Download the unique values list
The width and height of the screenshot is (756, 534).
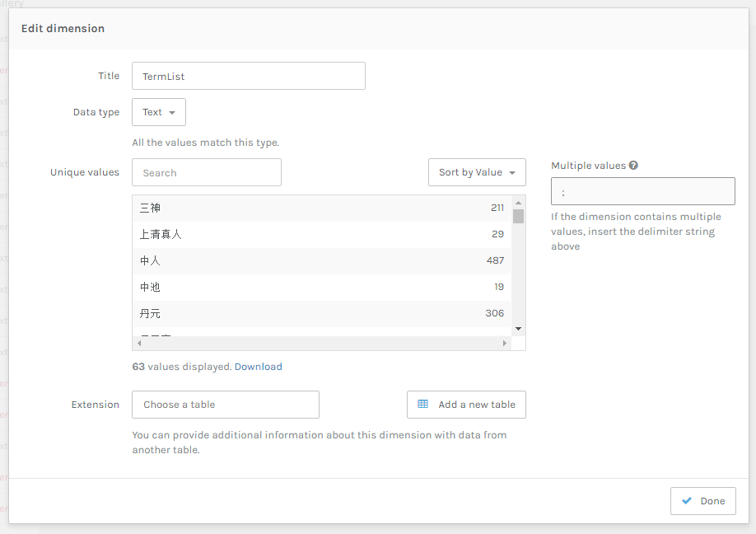point(258,367)
